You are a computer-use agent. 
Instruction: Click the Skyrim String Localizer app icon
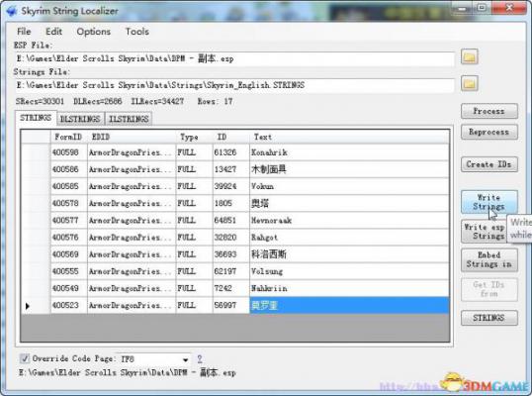pos(12,11)
